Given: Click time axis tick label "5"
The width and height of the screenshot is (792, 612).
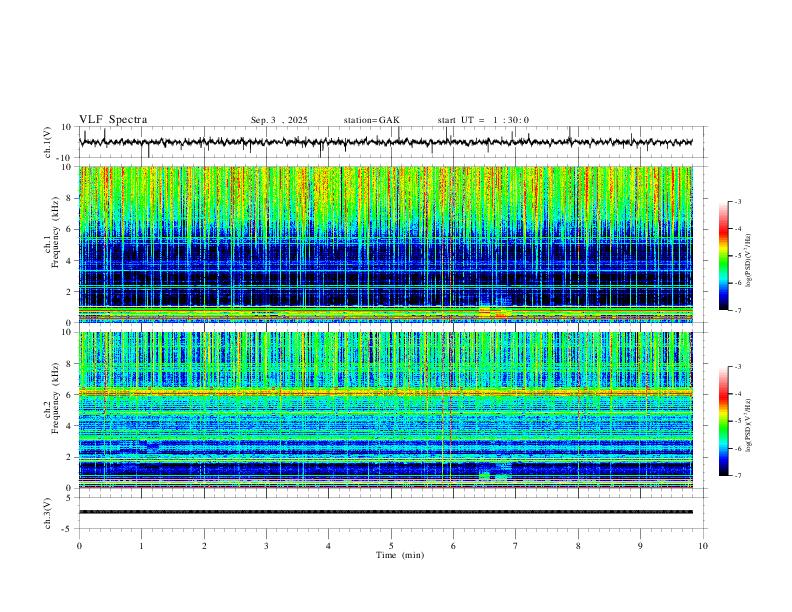Looking at the screenshot, I should coord(391,546).
